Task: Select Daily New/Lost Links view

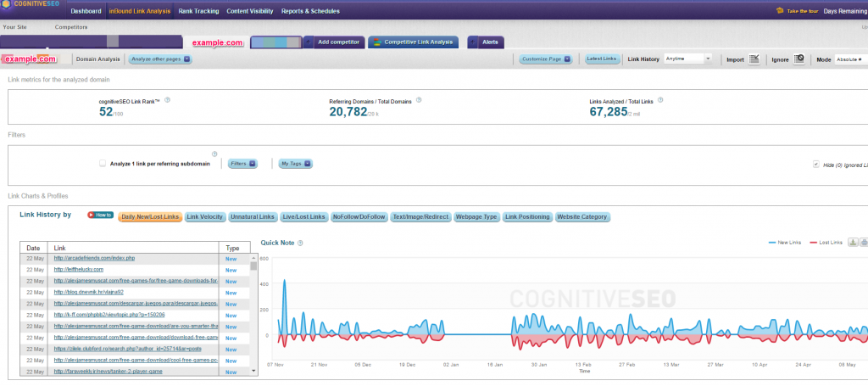Action: 150,217
